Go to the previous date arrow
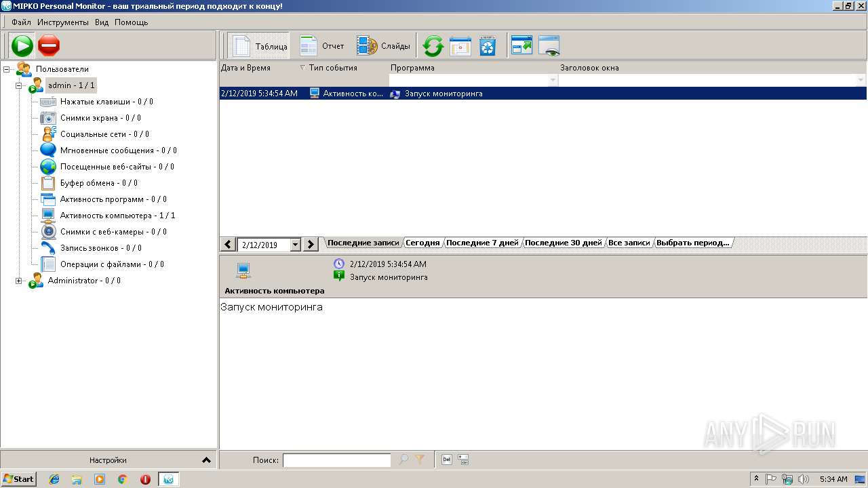868x488 pixels. click(229, 245)
